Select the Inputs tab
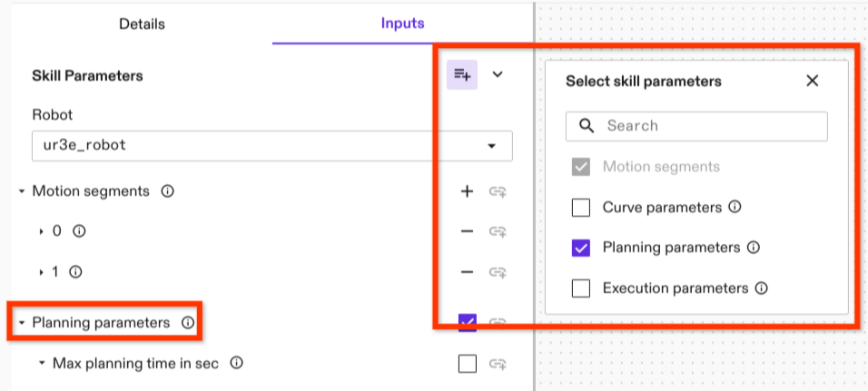The width and height of the screenshot is (868, 391). tap(402, 24)
